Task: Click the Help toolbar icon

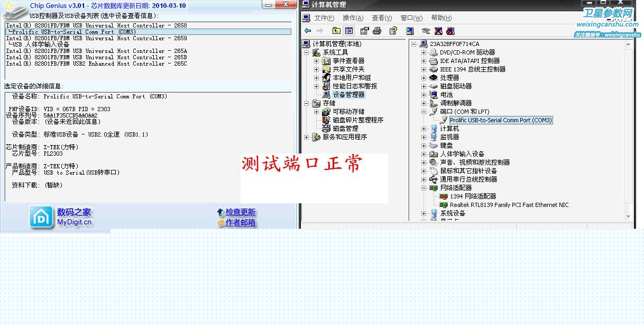Action: tap(393, 31)
